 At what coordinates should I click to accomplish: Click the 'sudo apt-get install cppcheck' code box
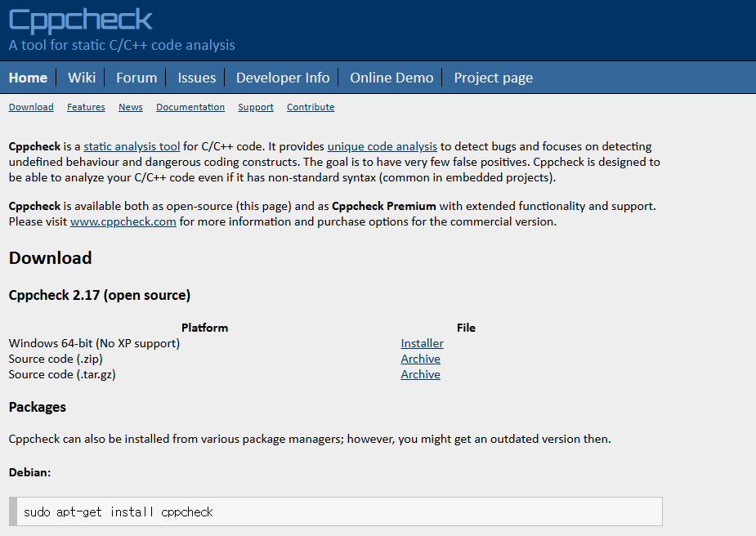pyautogui.click(x=336, y=511)
